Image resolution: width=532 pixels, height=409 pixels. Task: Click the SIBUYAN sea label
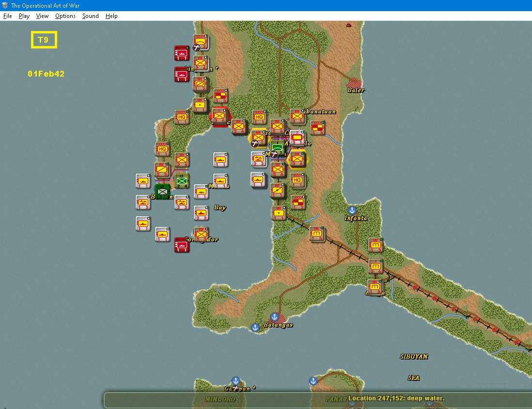[x=414, y=356]
